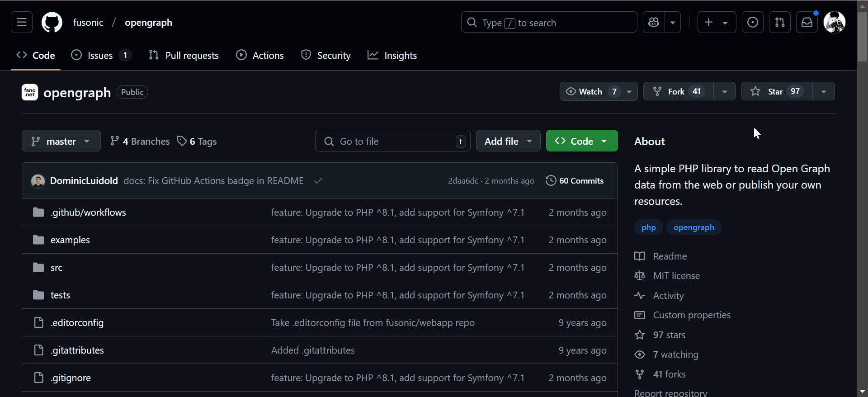View the 41 forks link

[660, 374]
